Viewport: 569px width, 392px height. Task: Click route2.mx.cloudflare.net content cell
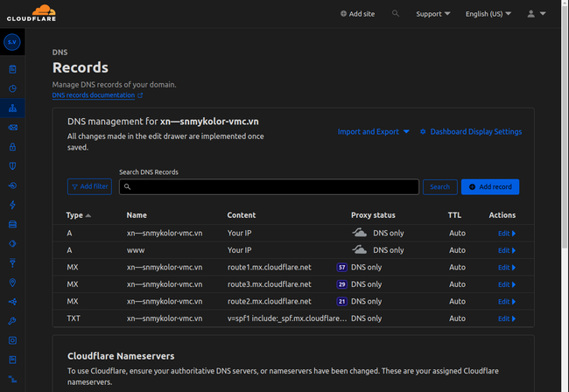click(270, 301)
